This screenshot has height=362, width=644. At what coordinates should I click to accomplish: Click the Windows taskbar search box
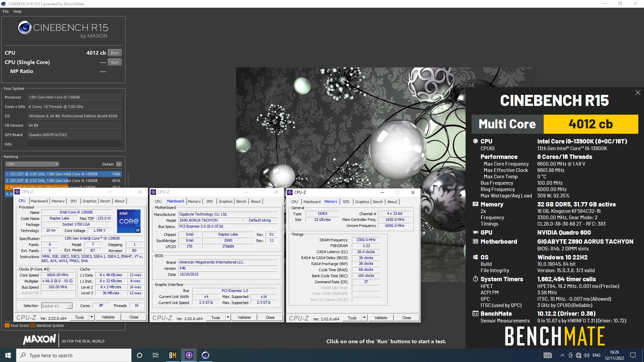(74, 355)
